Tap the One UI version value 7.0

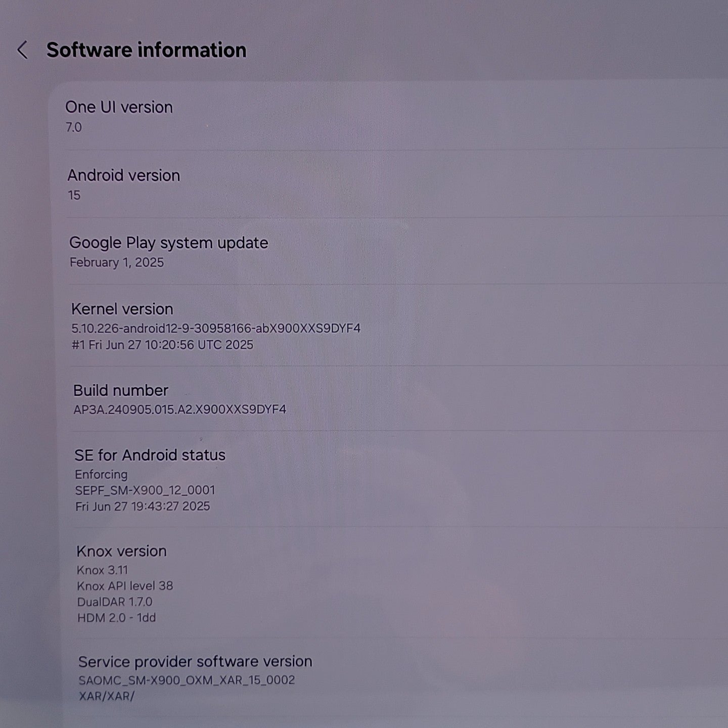pyautogui.click(x=74, y=127)
